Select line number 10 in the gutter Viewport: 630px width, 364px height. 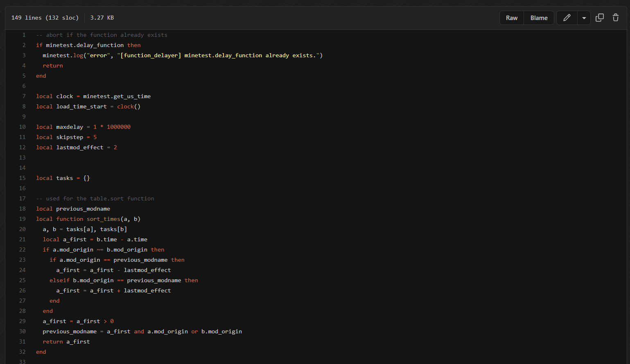pyautogui.click(x=23, y=127)
